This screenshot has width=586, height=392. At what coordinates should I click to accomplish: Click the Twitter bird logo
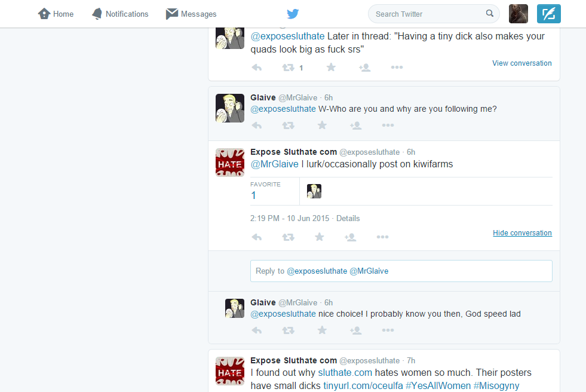pos(293,14)
